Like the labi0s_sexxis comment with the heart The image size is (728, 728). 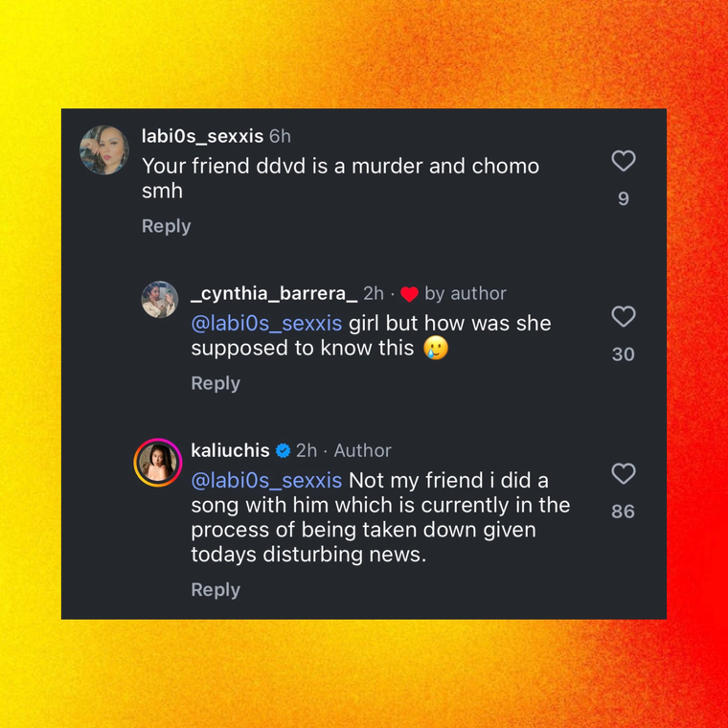pyautogui.click(x=624, y=161)
